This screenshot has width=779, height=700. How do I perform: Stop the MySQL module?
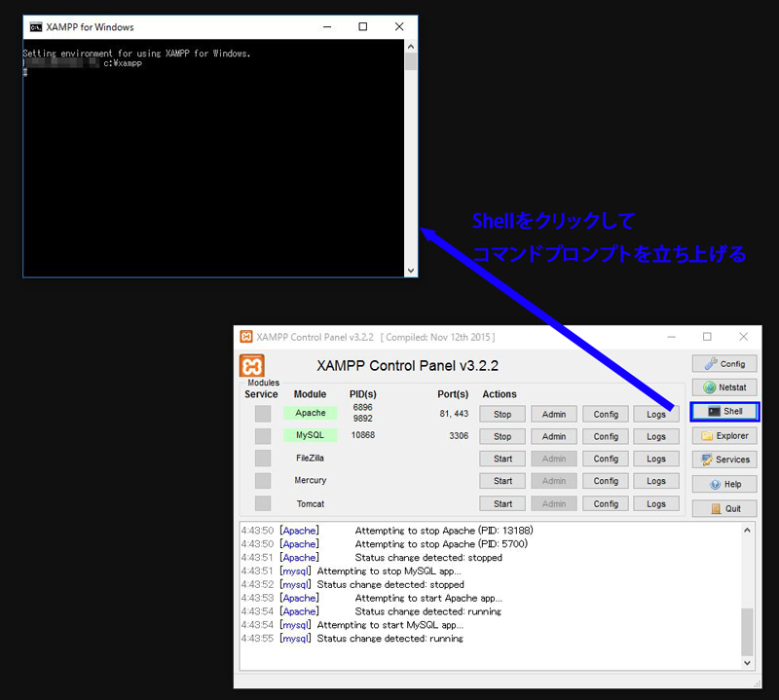502,437
